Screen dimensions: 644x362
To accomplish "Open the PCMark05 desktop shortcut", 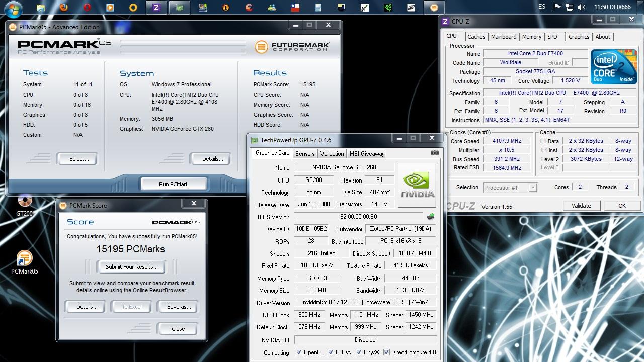I will pos(25,262).
